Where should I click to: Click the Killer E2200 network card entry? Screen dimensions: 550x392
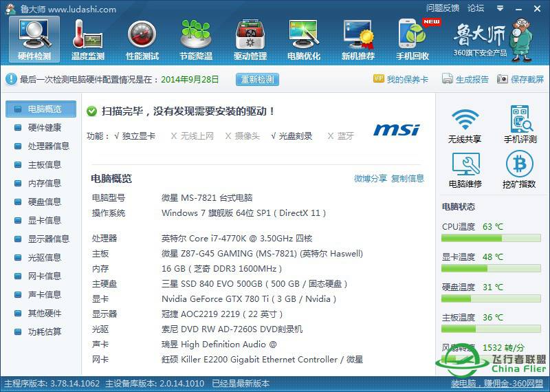[262, 360]
